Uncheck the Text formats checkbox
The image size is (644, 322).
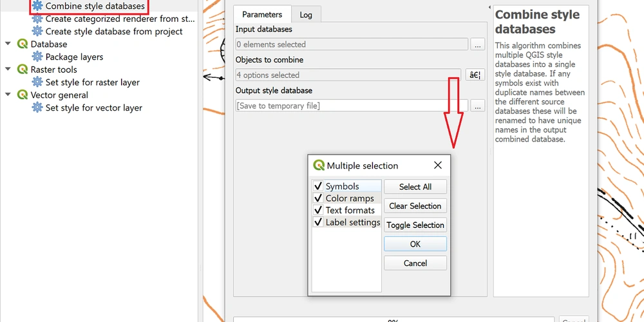point(318,211)
